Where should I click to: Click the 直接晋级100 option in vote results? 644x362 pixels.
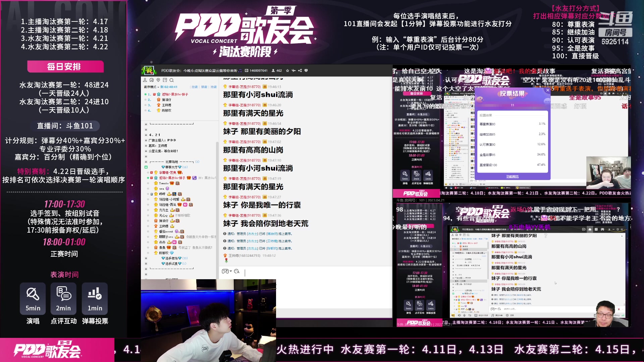[x=512, y=165]
